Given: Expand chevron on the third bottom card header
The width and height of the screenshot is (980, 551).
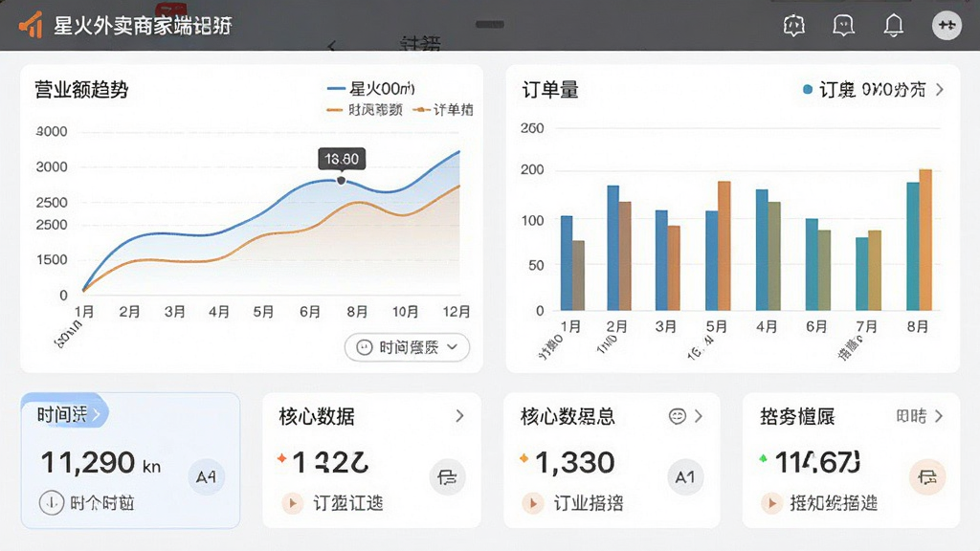Looking at the screenshot, I should [x=698, y=416].
